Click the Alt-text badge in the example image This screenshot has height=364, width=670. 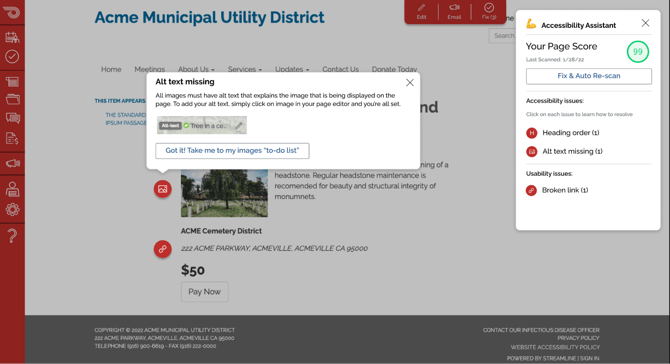[x=170, y=126]
